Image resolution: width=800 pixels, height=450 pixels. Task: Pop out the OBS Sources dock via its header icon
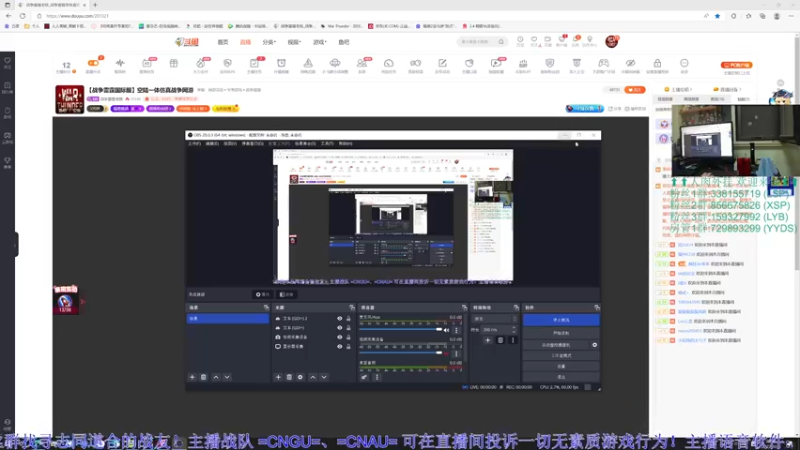352,308
